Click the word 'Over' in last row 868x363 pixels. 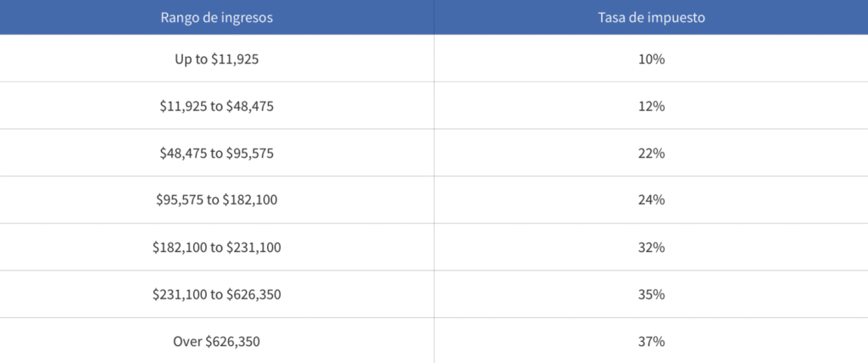186,342
